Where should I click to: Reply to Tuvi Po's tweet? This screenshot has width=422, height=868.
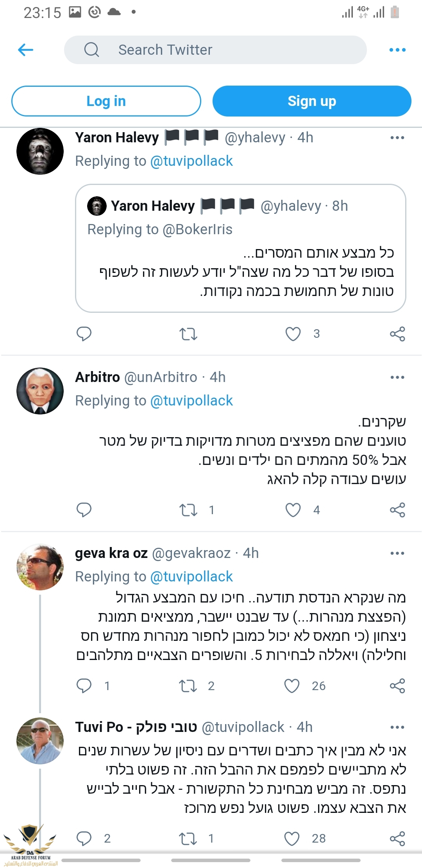point(84,838)
